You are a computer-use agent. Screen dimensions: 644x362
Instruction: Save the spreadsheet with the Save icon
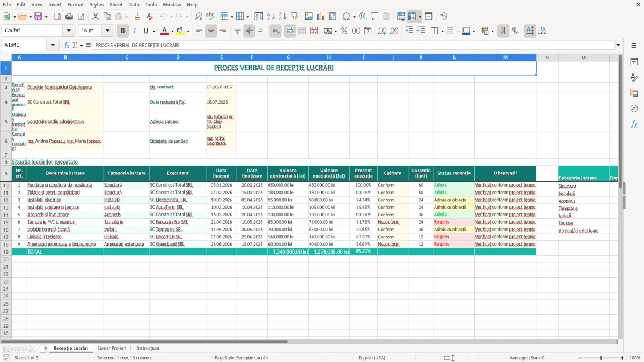(x=38, y=17)
